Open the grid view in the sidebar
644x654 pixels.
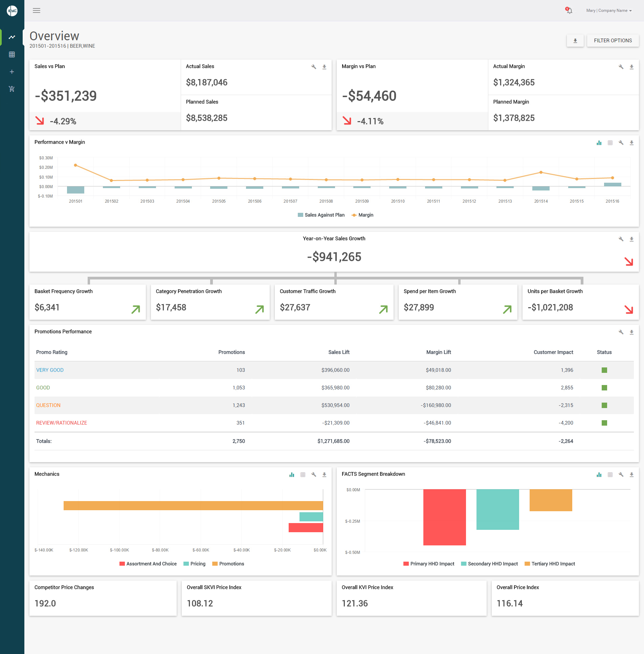12,54
